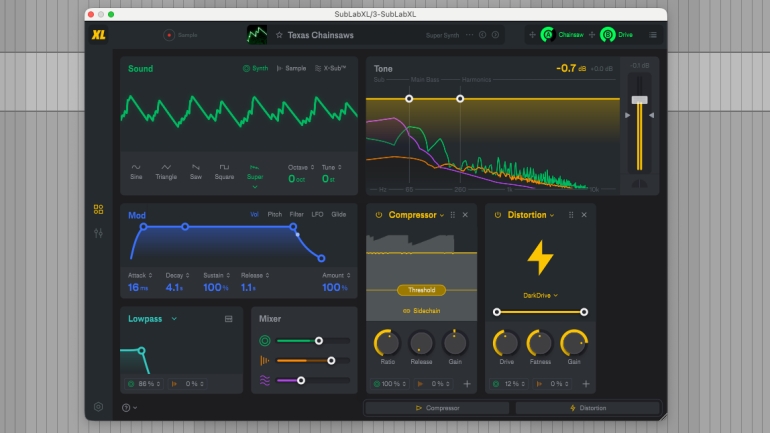Open the Distortion effect type dropdown

coord(531,215)
